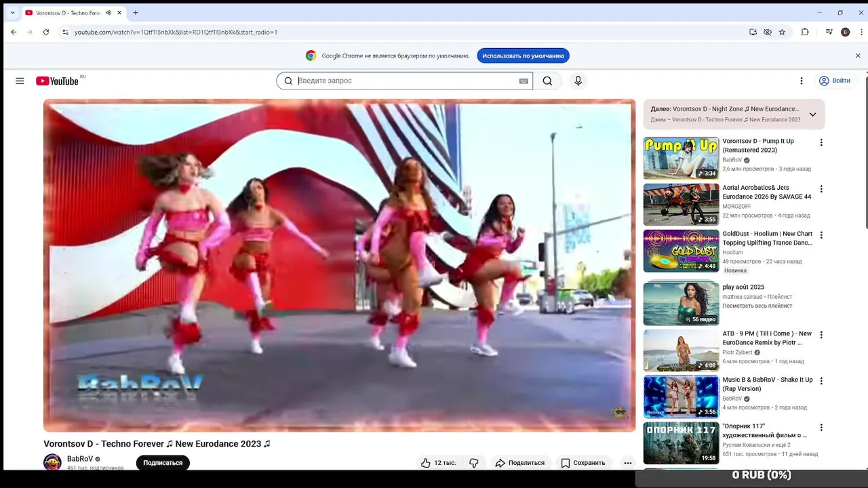Click the Сохранить save button
This screenshot has height=488, width=868.
tap(583, 463)
